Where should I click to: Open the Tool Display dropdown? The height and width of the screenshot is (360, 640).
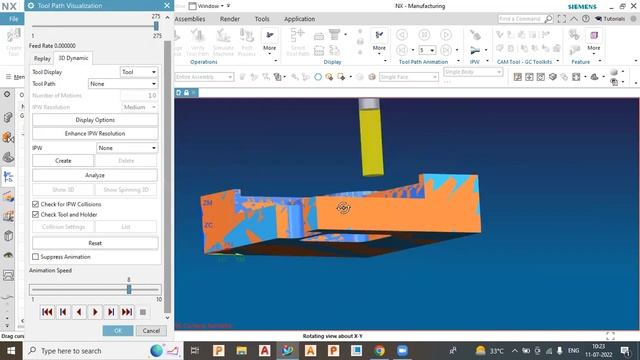[x=139, y=72]
